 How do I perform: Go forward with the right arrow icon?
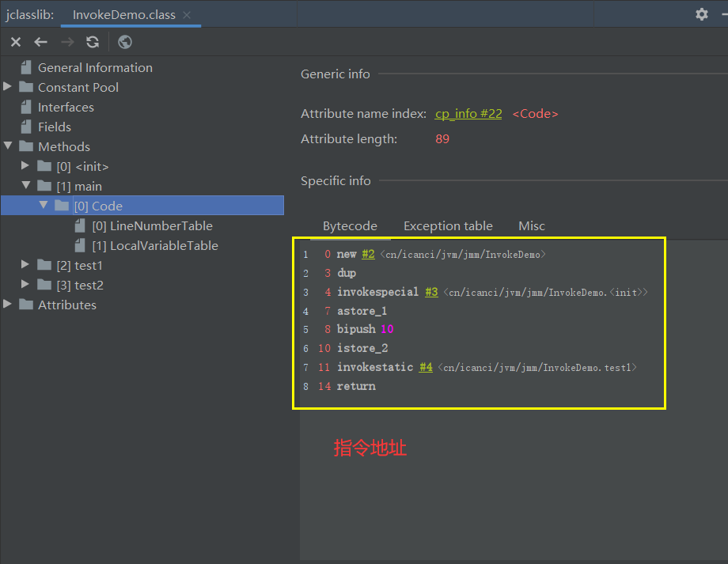pos(67,42)
